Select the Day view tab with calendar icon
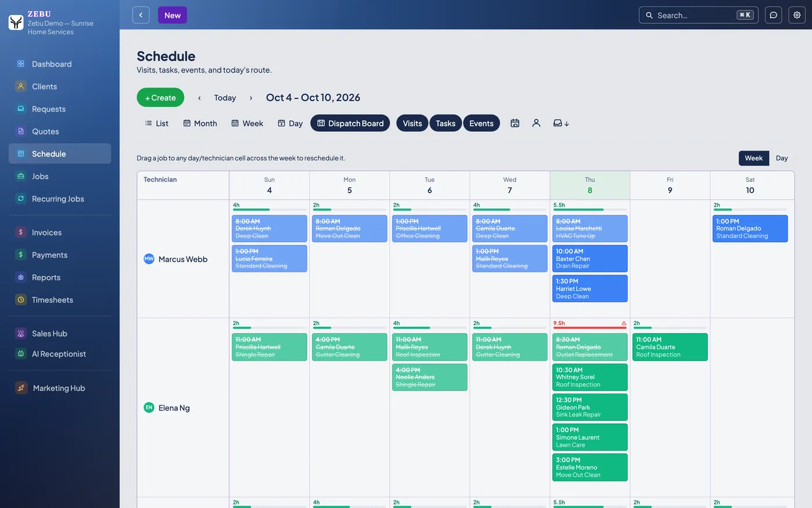Screen dimensions: 812x508 pos(290,123)
